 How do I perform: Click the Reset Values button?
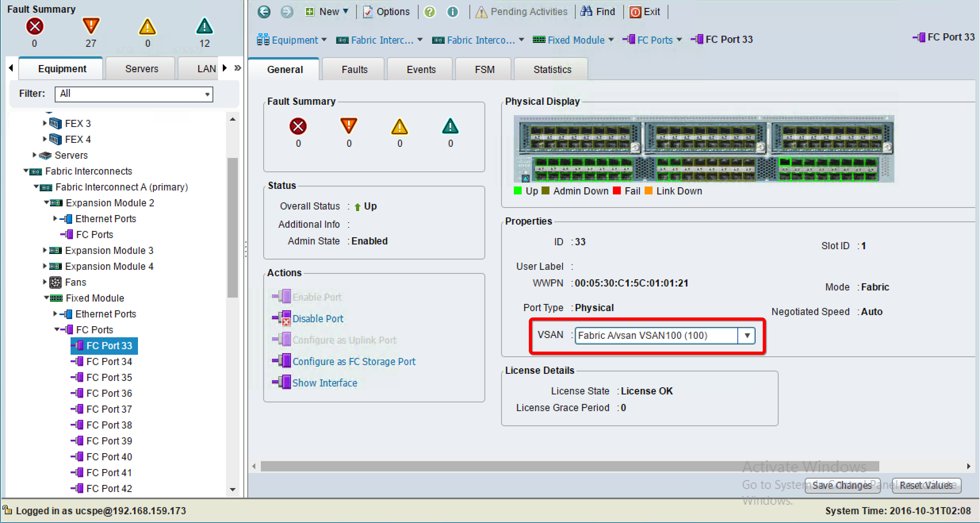click(926, 485)
